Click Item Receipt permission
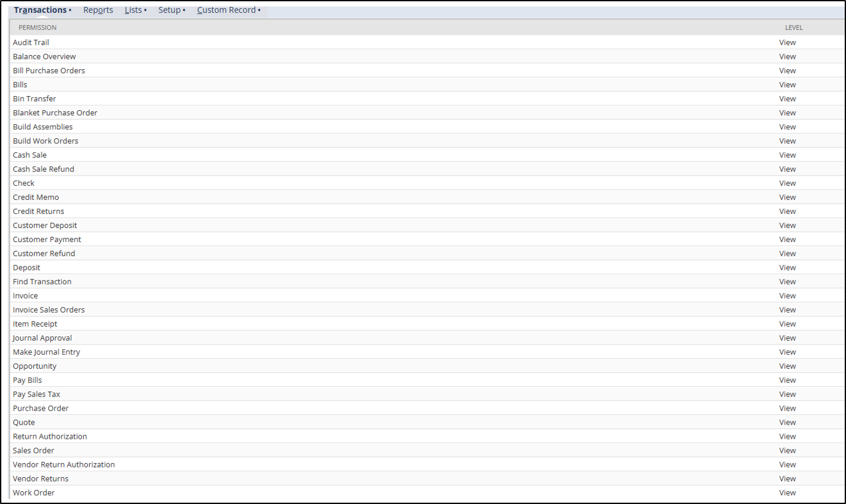The image size is (846, 504). (x=427, y=324)
